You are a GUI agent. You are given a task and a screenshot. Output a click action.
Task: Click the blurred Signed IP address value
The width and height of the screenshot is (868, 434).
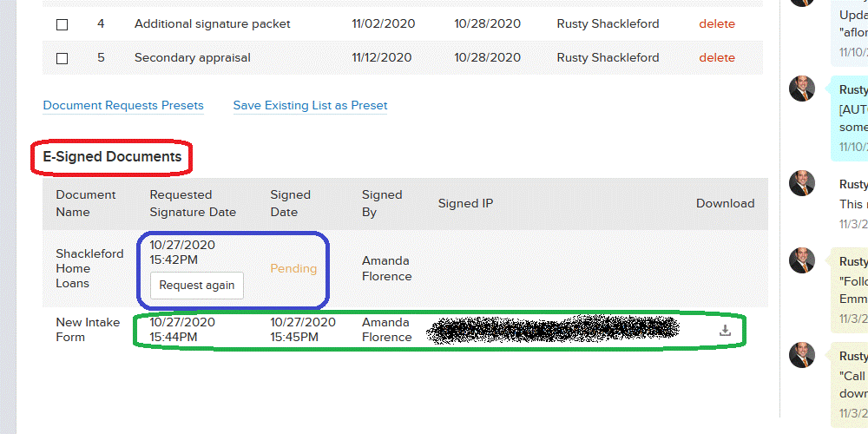(554, 330)
